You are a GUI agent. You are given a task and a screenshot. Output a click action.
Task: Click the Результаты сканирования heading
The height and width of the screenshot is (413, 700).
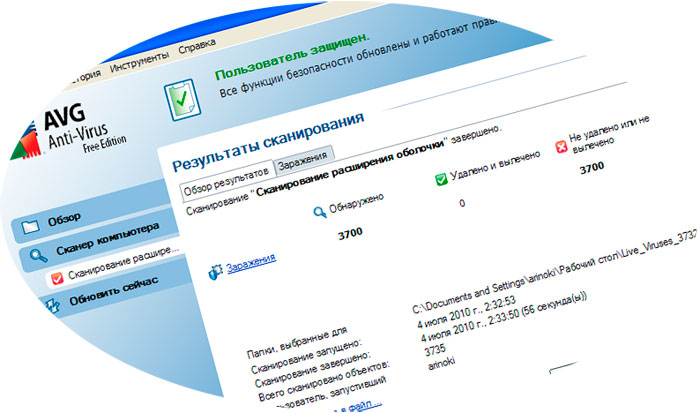point(268,142)
